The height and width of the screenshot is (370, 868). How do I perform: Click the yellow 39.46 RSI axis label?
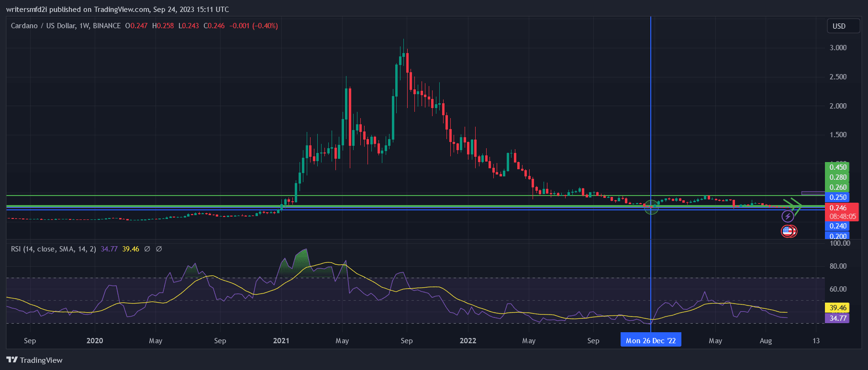coord(837,308)
